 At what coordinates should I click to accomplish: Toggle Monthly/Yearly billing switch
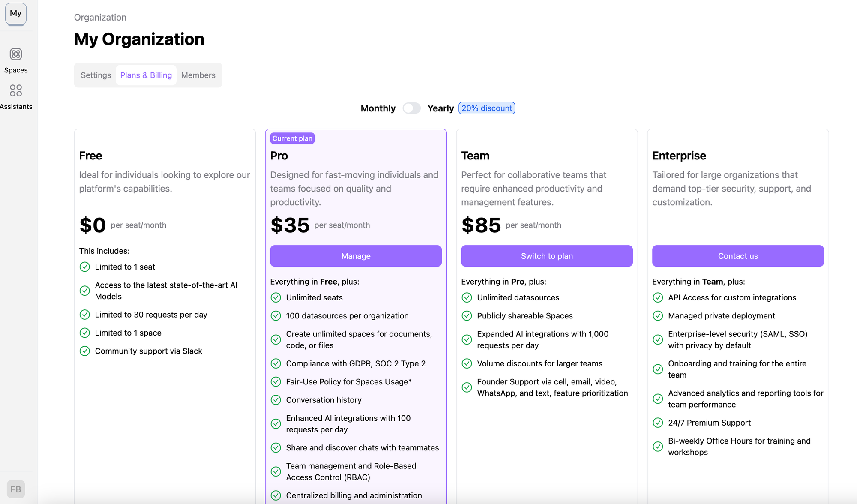pyautogui.click(x=411, y=108)
